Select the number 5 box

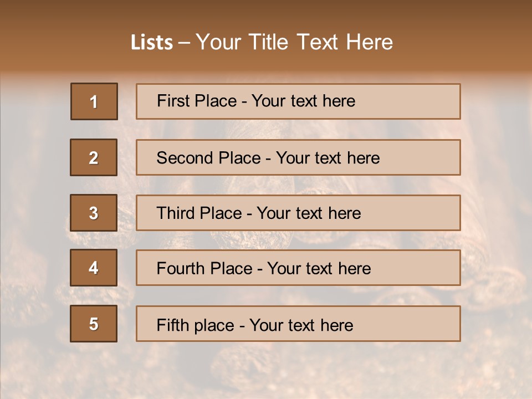[x=94, y=324]
